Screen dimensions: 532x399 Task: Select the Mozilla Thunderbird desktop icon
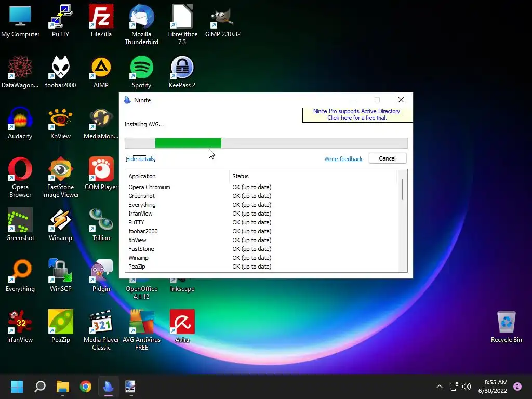[x=141, y=25]
